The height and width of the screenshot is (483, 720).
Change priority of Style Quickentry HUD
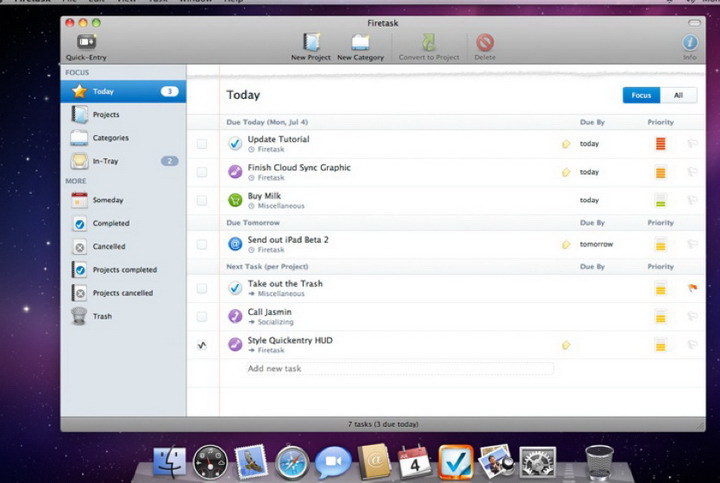[660, 345]
